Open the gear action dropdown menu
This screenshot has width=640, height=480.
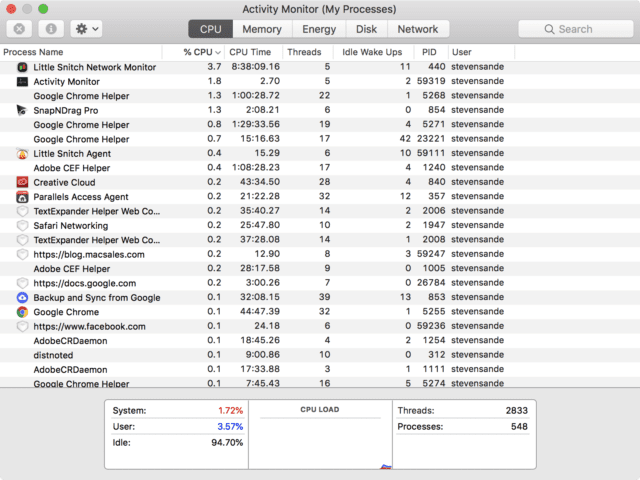(86, 29)
